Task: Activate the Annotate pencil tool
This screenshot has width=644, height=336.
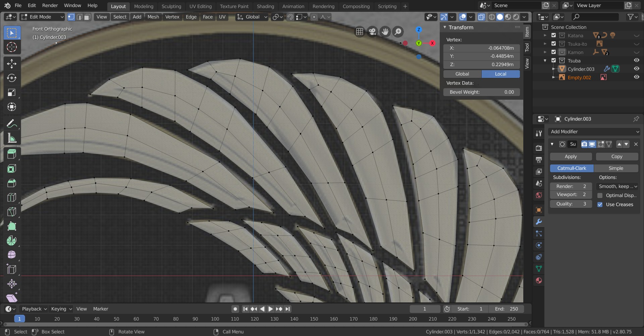Action: pyautogui.click(x=12, y=124)
